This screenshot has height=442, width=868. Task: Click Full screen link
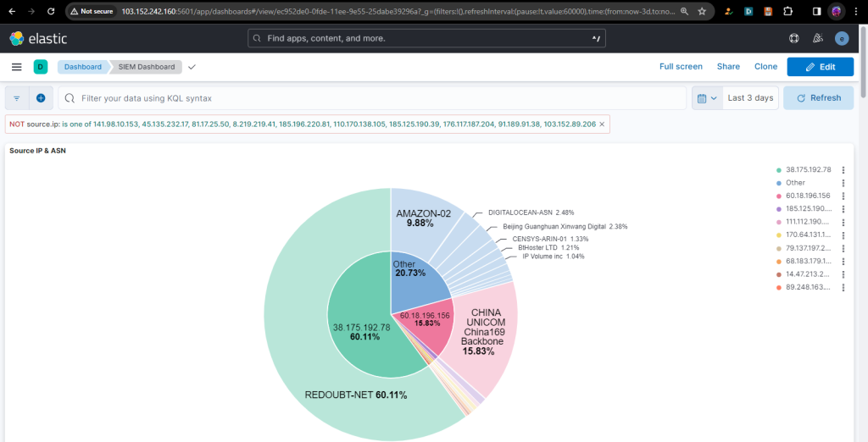pyautogui.click(x=681, y=66)
